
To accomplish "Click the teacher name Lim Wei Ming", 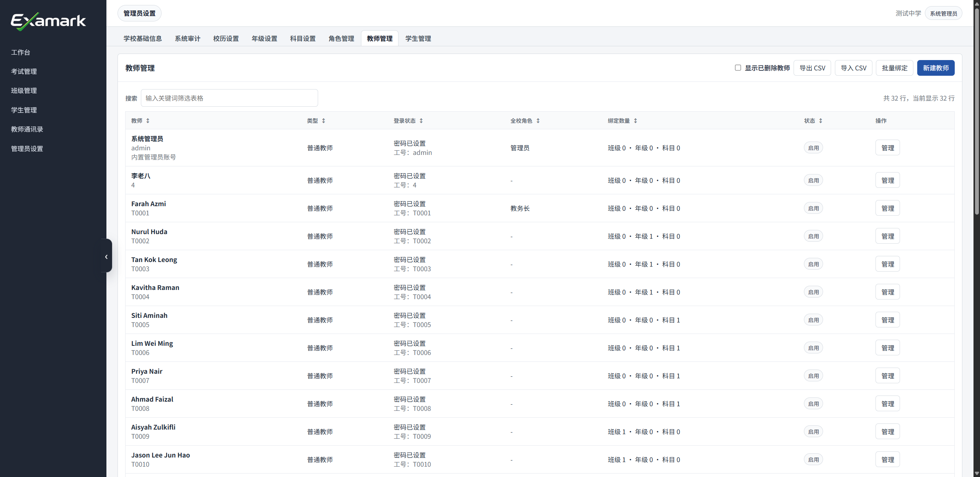I will (x=152, y=344).
